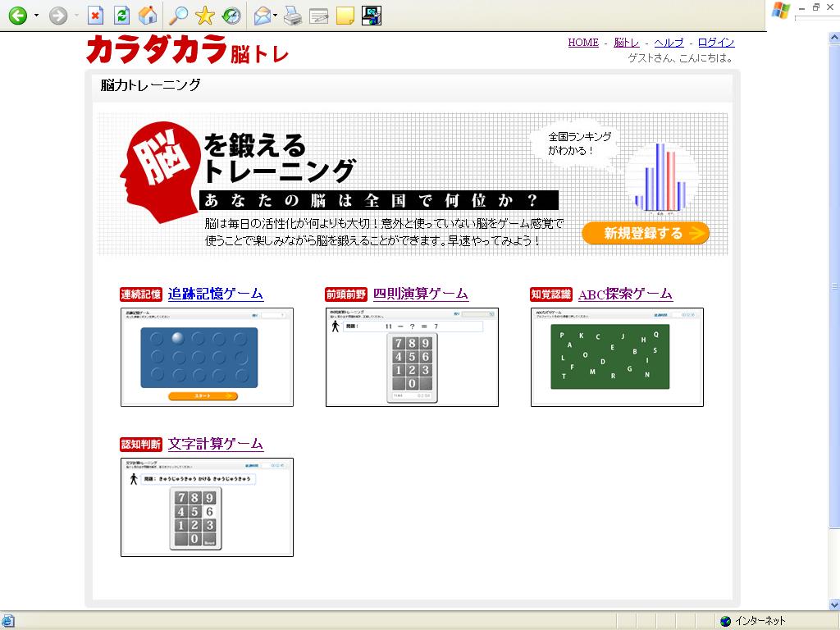Click the red head 脳 banner graphic
Viewport: 840px width, 630px height.
pos(159,171)
